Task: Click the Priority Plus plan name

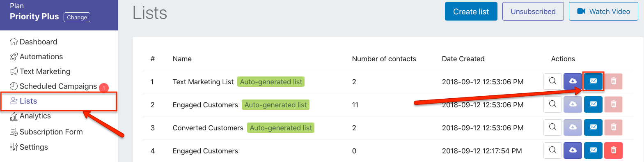Action: (x=34, y=16)
